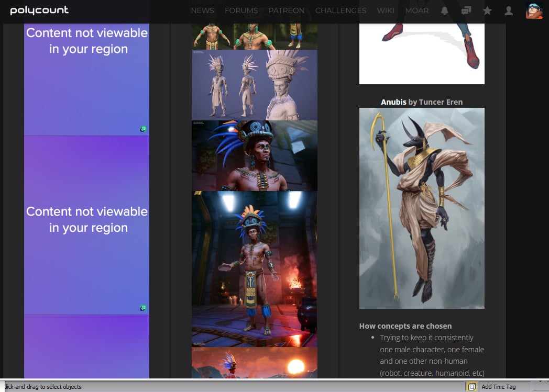Open the sunset render image at bottom
The height and width of the screenshot is (392, 549).
(255, 363)
